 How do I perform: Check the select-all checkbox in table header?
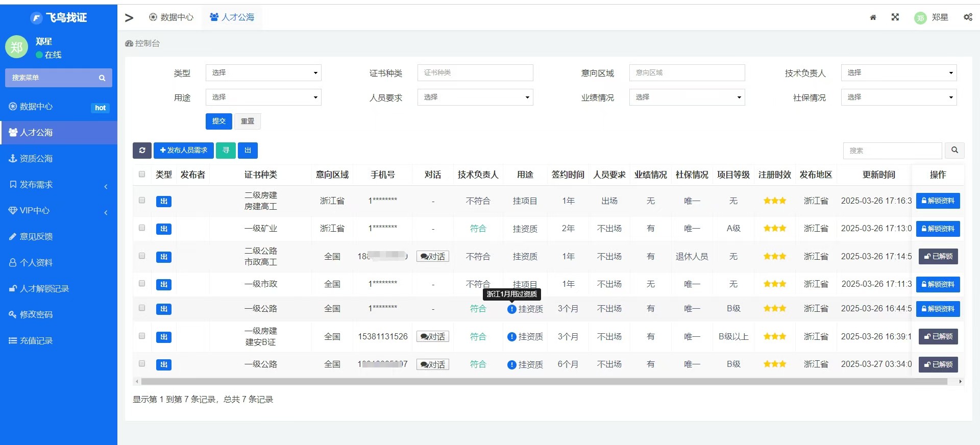point(142,175)
